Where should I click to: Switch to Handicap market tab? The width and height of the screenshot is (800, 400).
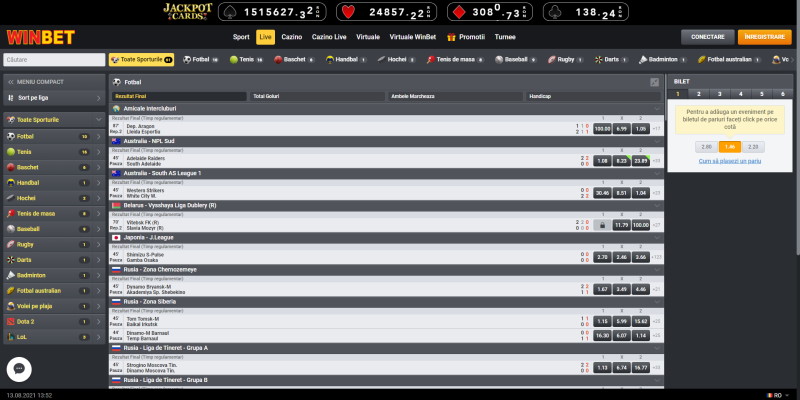593,96
